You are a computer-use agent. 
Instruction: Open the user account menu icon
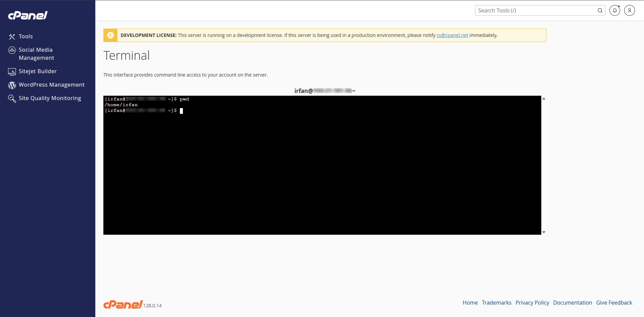click(630, 10)
